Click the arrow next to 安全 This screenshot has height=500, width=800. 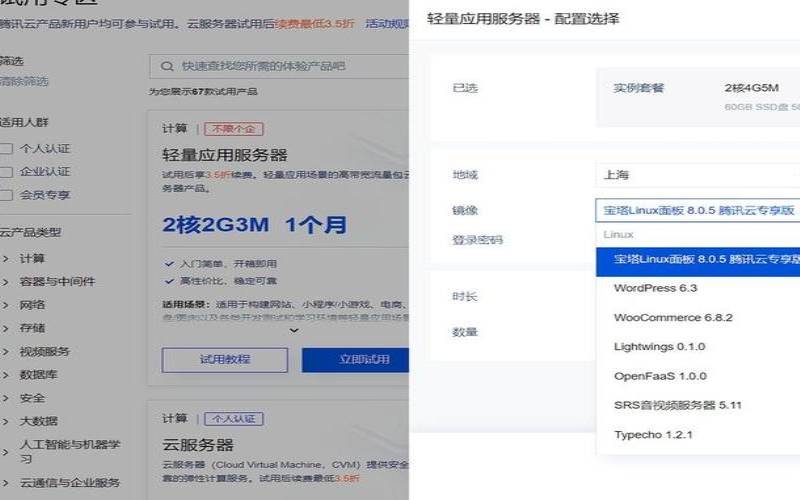point(6,398)
